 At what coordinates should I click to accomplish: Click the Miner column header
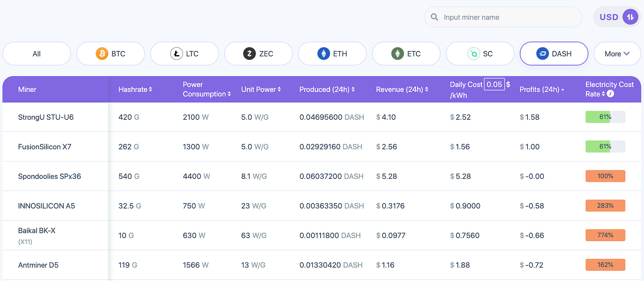[x=27, y=89]
